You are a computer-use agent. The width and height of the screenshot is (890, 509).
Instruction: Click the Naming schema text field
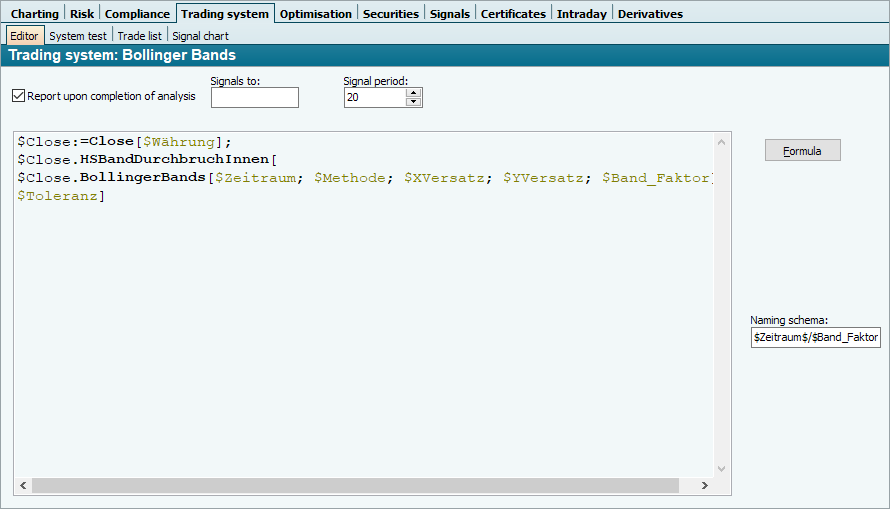[815, 338]
